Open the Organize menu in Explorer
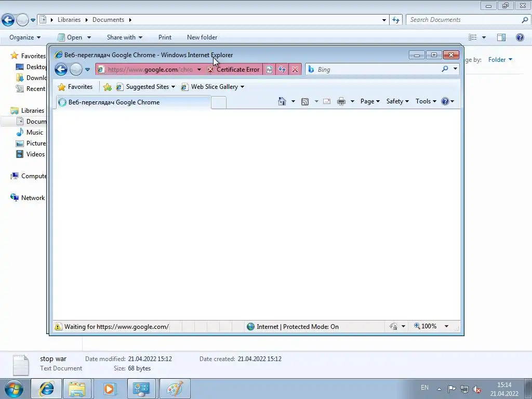 pos(25,37)
